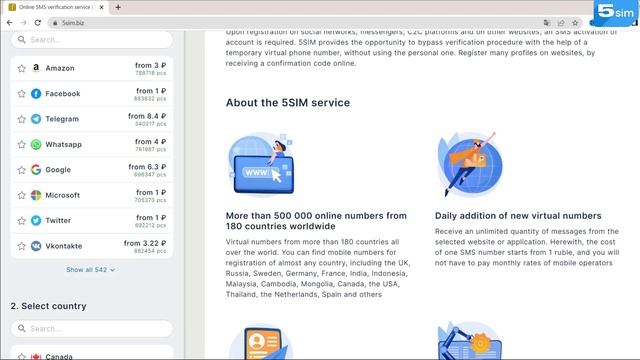This screenshot has width=640, height=360.
Task: Focus the country search field
Action: point(92,329)
